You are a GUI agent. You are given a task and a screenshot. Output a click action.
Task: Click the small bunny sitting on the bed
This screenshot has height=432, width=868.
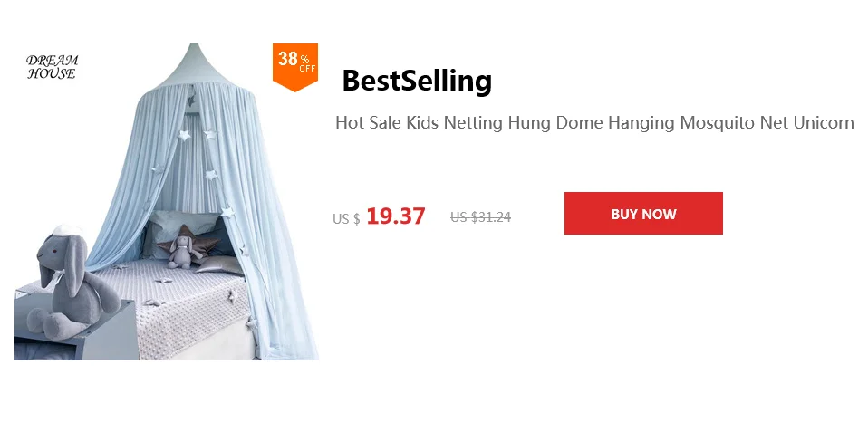(x=184, y=252)
